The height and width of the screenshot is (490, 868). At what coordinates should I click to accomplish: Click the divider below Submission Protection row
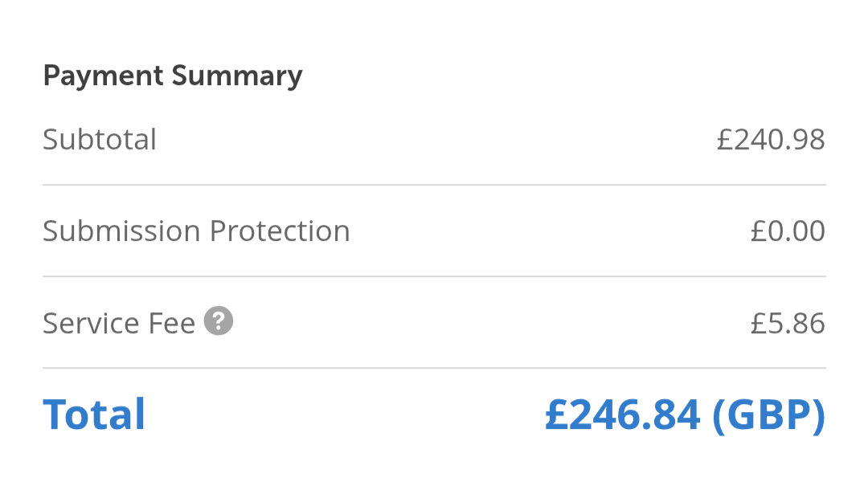coord(434,276)
